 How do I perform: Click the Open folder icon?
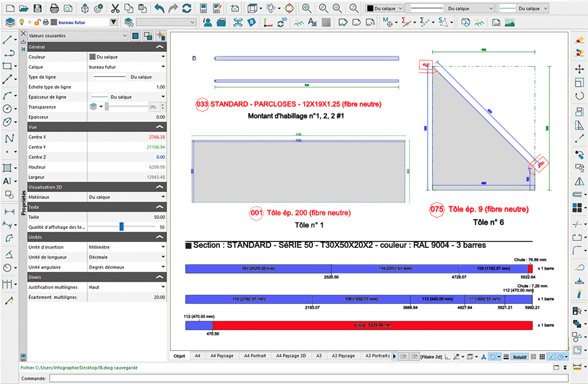click(23, 8)
